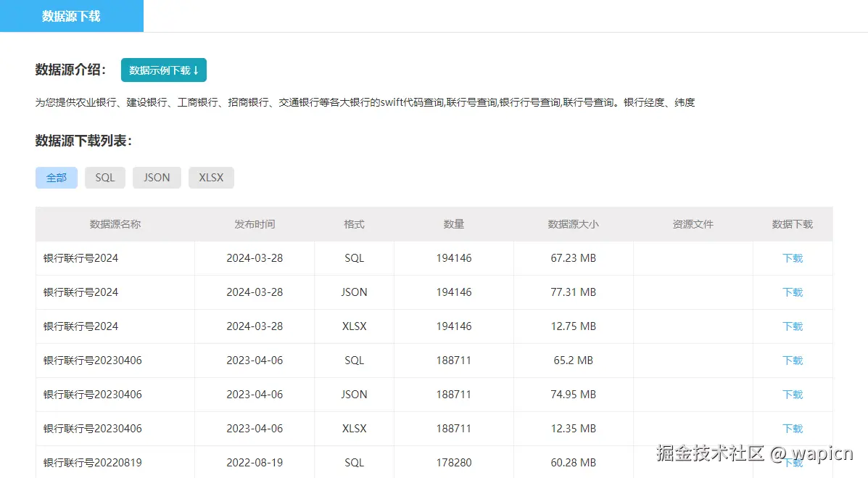Filter list by JSON format

point(156,177)
